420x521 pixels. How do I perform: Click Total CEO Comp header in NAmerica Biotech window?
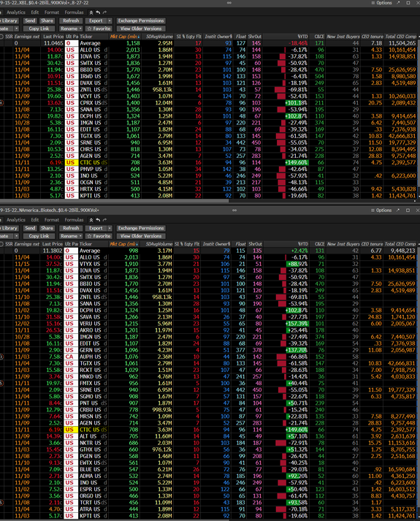point(400,244)
